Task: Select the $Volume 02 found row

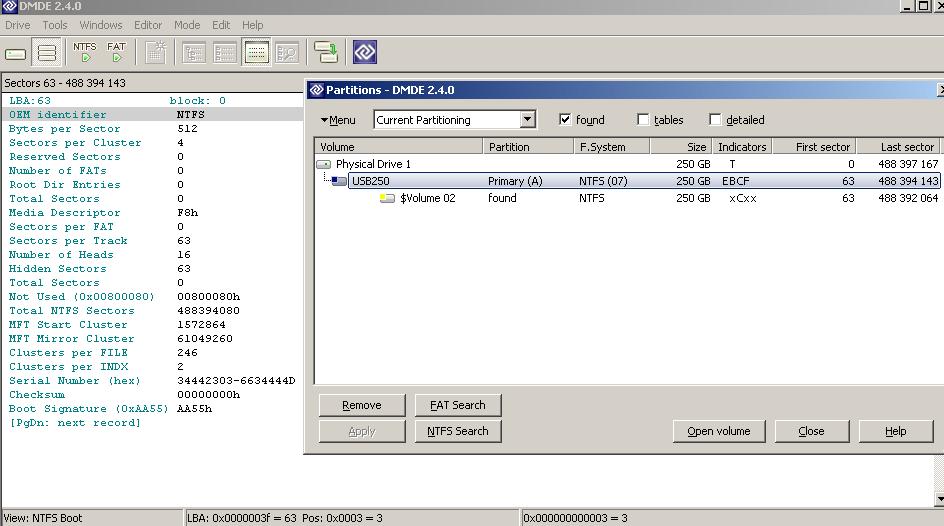Action: click(628, 198)
